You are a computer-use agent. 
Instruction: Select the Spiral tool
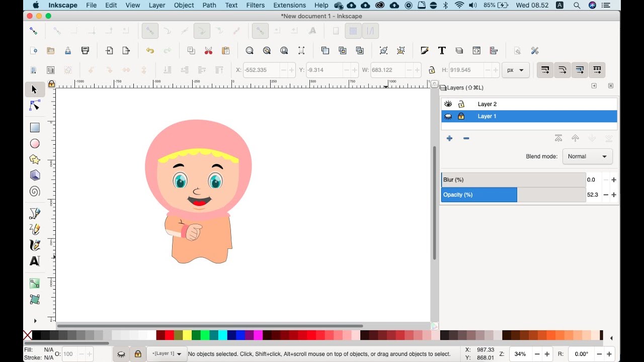coord(34,192)
